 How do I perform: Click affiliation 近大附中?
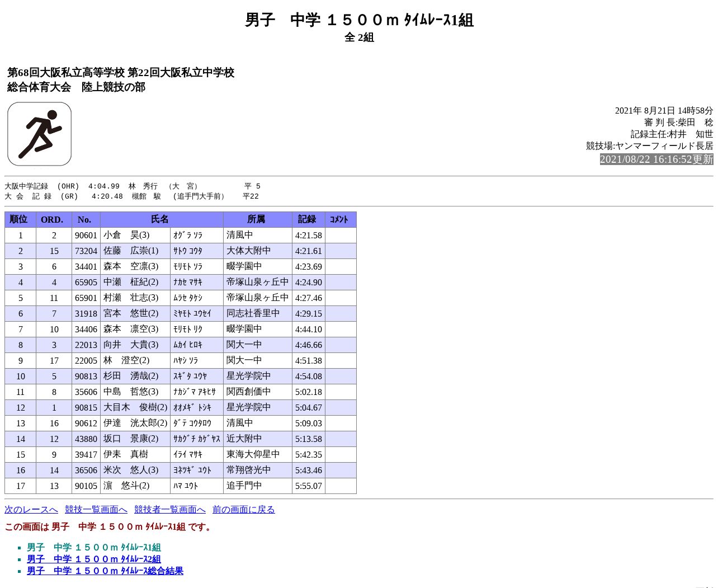244,439
